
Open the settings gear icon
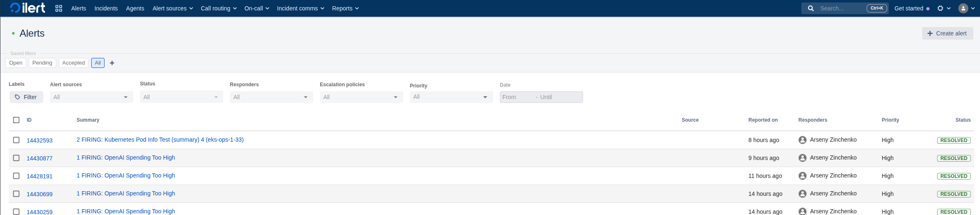pos(940,8)
